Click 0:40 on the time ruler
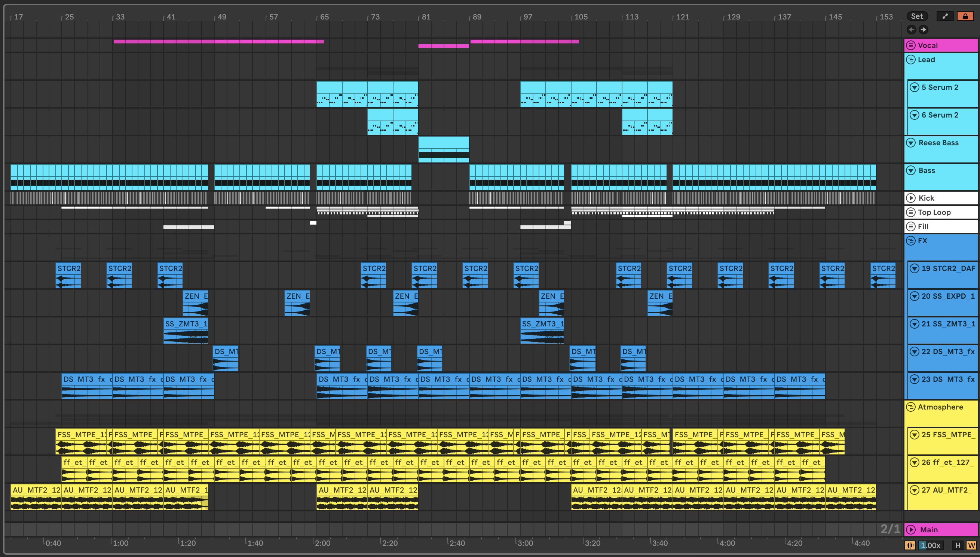Screen dimensions: 980x557 click(x=53, y=543)
